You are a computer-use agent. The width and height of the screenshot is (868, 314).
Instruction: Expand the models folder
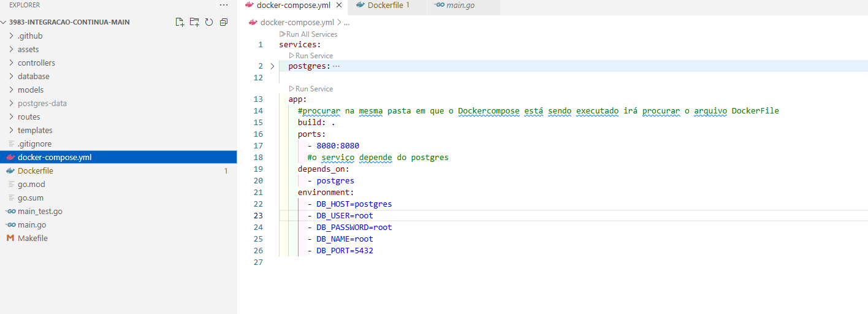tap(12, 90)
